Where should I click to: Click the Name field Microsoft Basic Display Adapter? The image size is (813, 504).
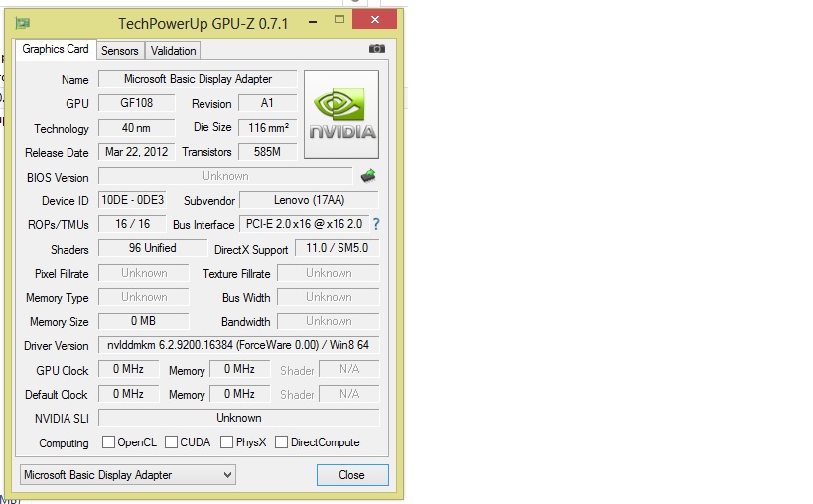[x=198, y=79]
